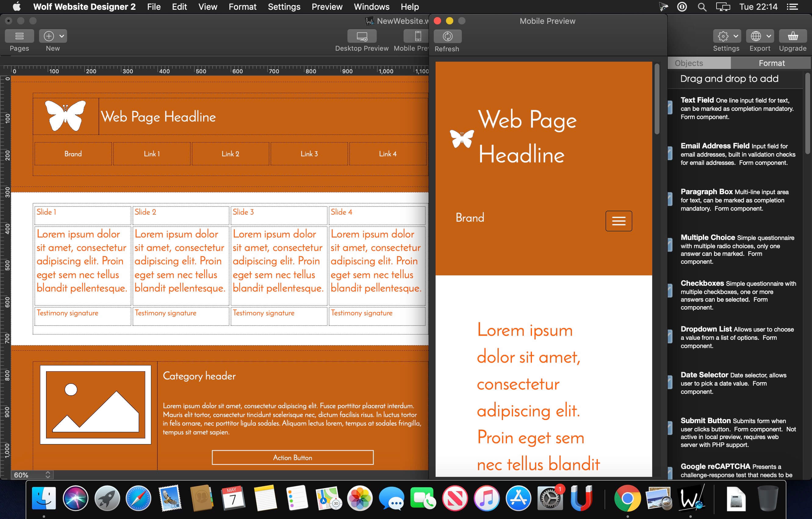Screen dimensions: 812x519
Task: Click the Upgrade basket icon
Action: tap(793, 36)
